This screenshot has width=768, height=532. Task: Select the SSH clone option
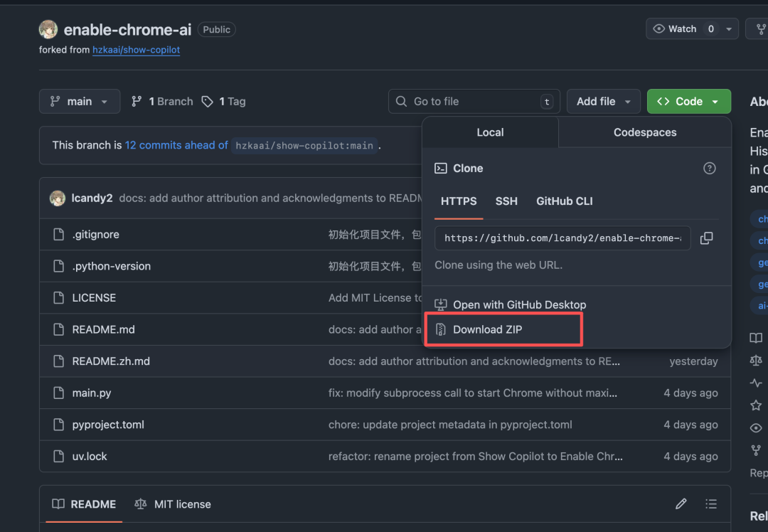(x=506, y=201)
